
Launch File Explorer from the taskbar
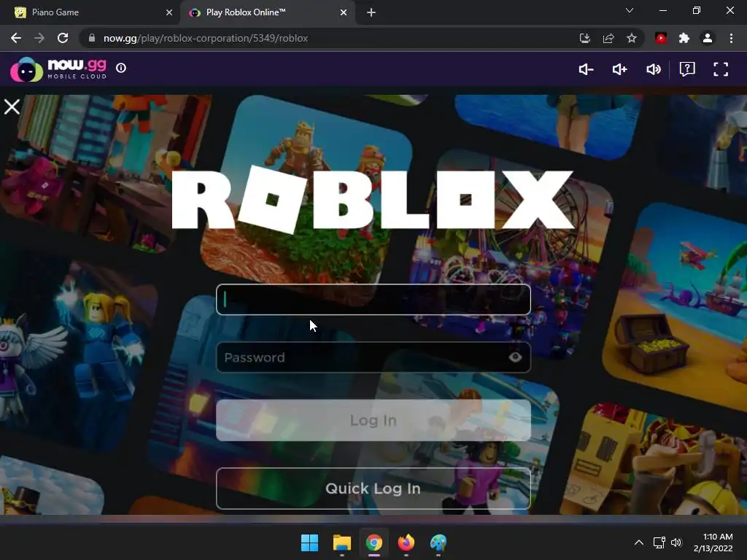(341, 542)
